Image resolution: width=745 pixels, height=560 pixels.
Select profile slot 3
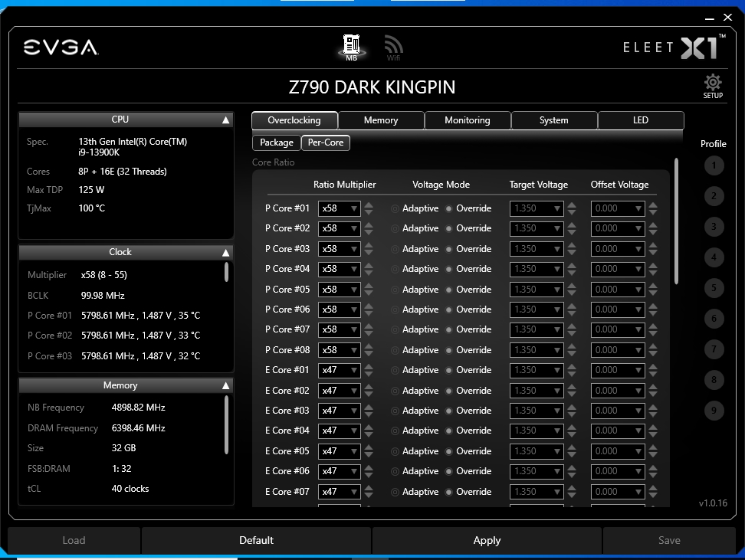(714, 227)
